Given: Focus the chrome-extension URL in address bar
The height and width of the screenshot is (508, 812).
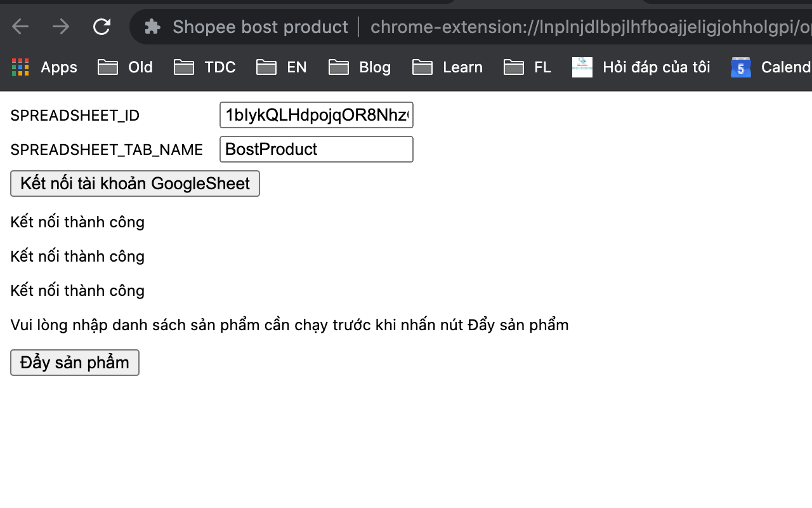Looking at the screenshot, I should [x=591, y=27].
